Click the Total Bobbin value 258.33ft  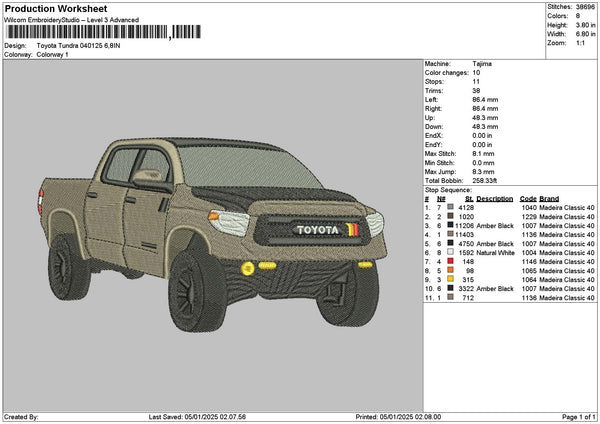coord(484,181)
